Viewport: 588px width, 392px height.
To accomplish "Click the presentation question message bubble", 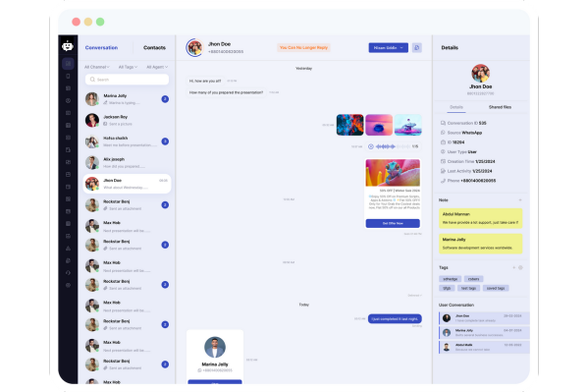I will click(226, 92).
